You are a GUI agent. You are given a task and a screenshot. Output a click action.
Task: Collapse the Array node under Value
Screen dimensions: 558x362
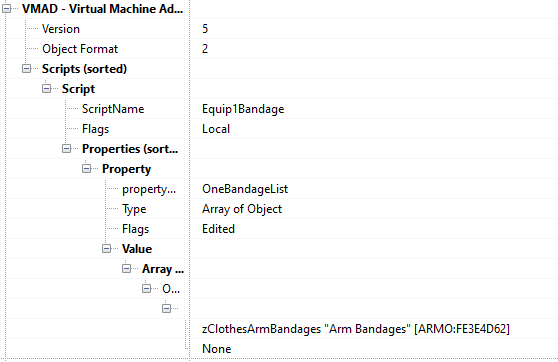(126, 268)
